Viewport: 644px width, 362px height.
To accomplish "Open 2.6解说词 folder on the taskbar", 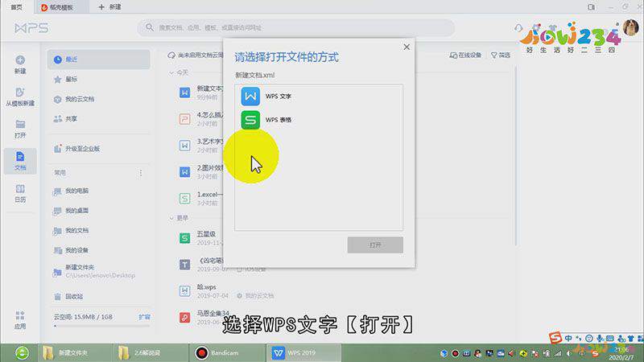I will 151,352.
